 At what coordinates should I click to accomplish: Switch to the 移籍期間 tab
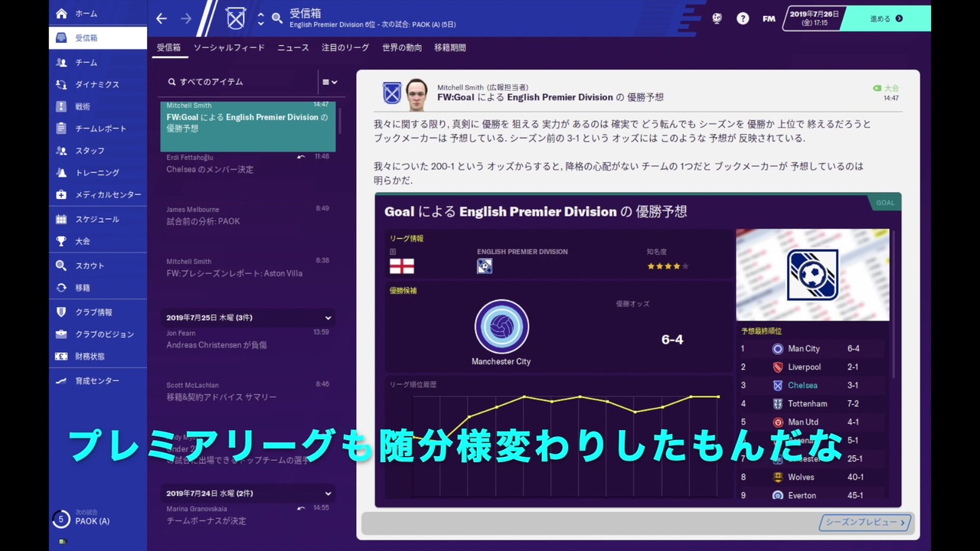tap(450, 47)
